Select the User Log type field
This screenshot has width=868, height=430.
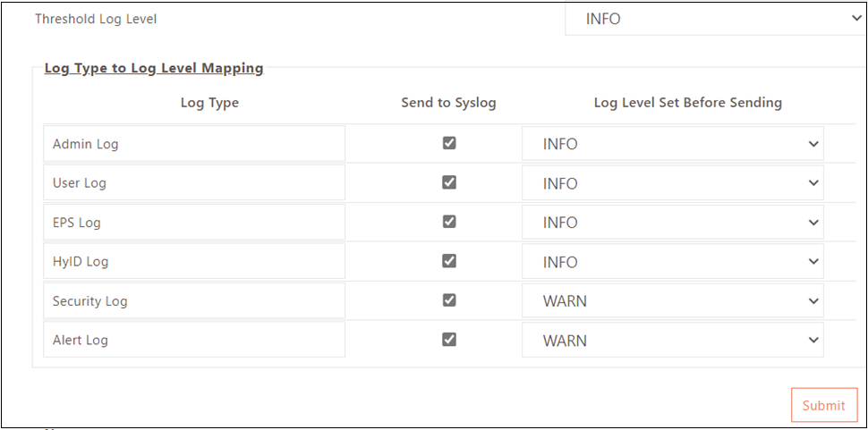click(x=194, y=183)
